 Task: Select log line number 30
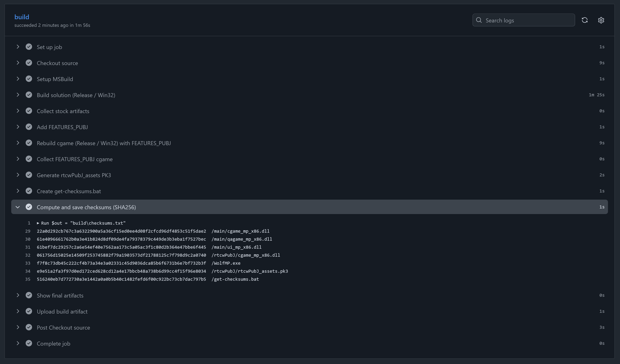coord(28,239)
